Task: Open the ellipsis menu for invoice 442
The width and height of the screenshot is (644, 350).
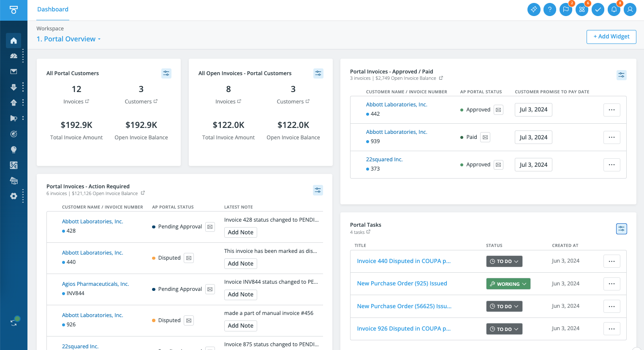Action: point(611,109)
